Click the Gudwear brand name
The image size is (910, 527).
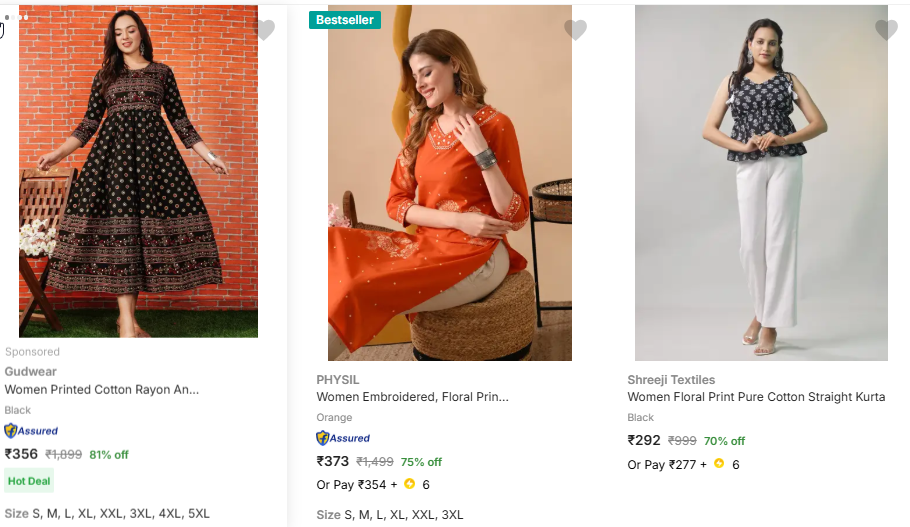pyautogui.click(x=31, y=372)
